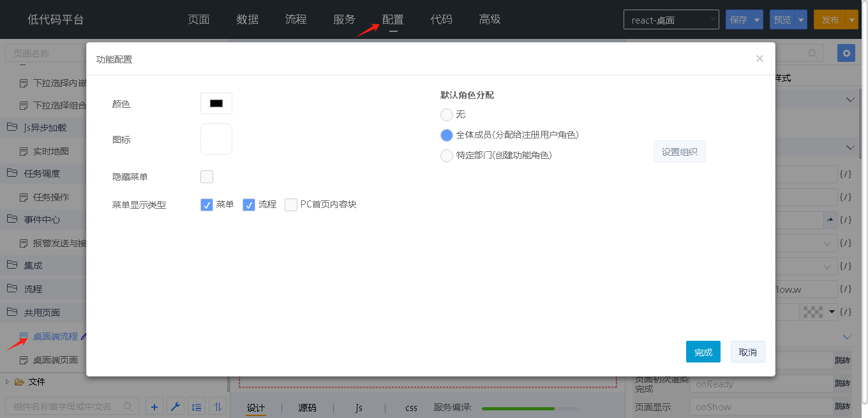This screenshot has width=868, height=418.
Task: Open the arrow next to 预览
Action: click(x=801, y=20)
